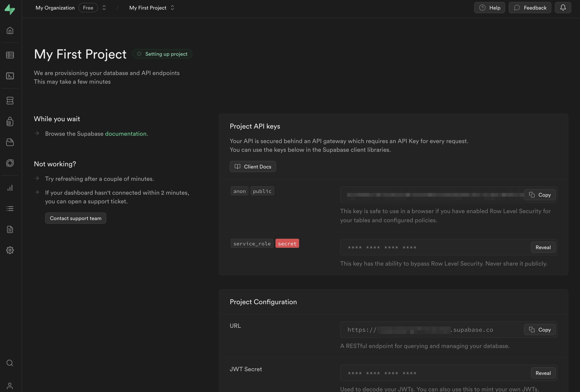
Task: Click the Supabase logo icon
Action: coord(10,9)
